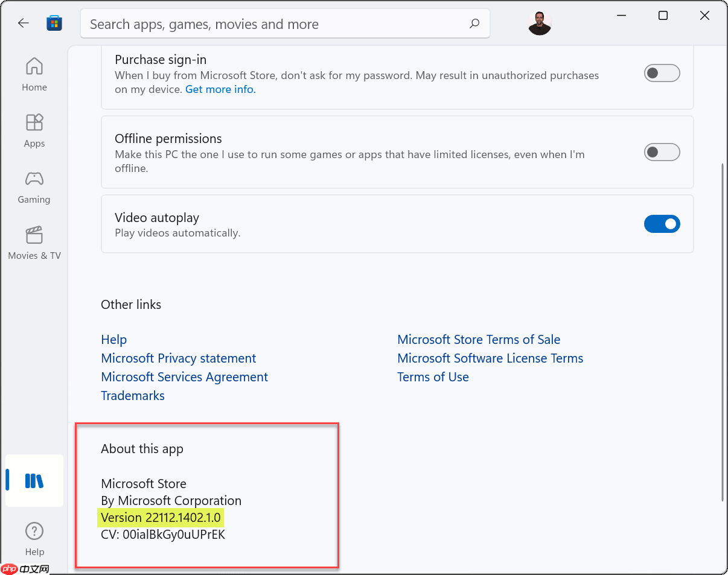The image size is (728, 575).
Task: Open Movies & TV in the sidebar
Action: coord(34,243)
